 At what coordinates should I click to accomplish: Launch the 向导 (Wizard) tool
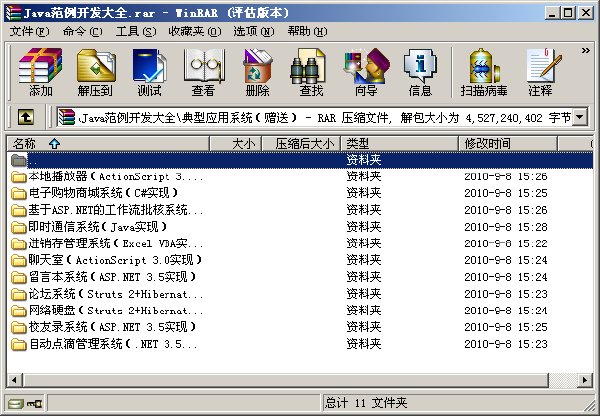pos(366,72)
